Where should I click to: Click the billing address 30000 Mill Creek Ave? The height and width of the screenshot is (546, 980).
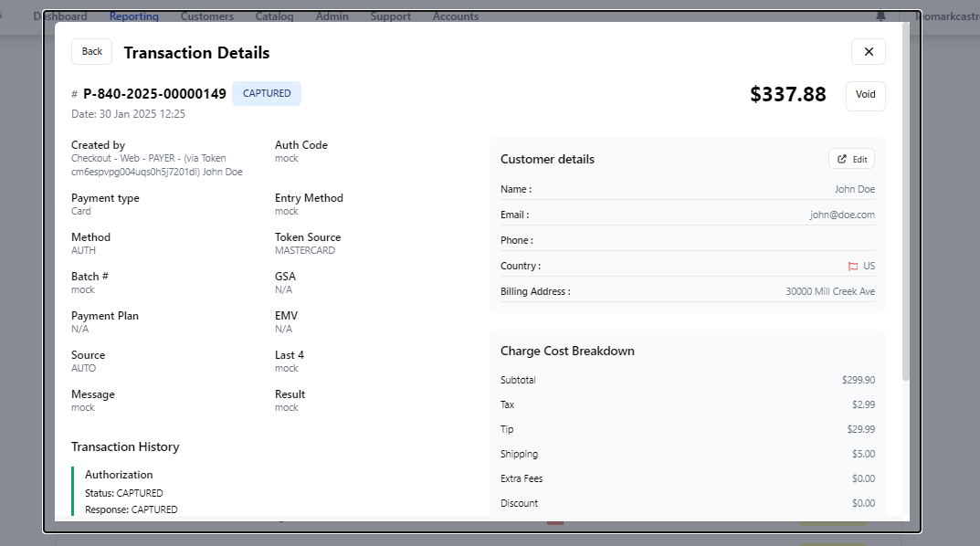829,292
